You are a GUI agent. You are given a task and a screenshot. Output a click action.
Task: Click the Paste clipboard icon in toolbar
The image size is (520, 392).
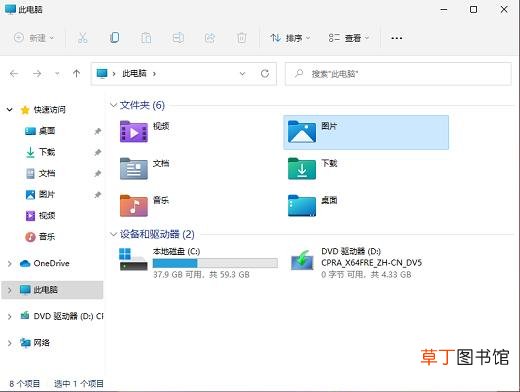(x=146, y=38)
